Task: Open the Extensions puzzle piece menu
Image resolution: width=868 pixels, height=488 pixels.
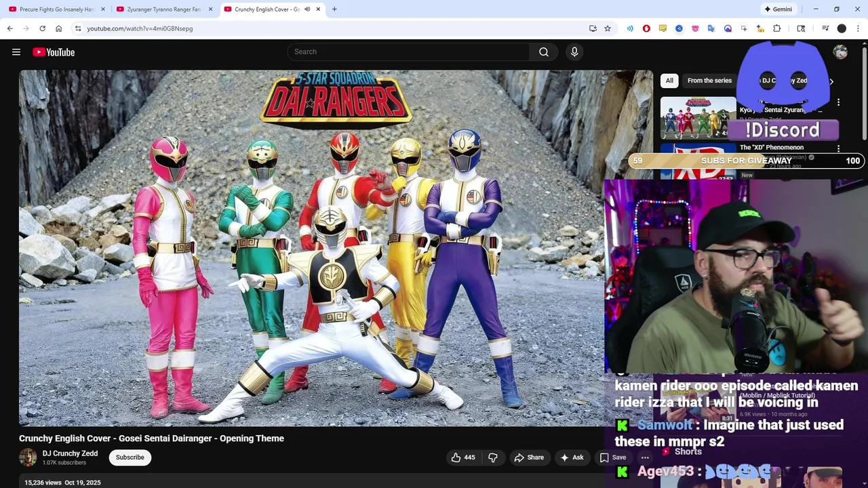Action: pos(777,28)
